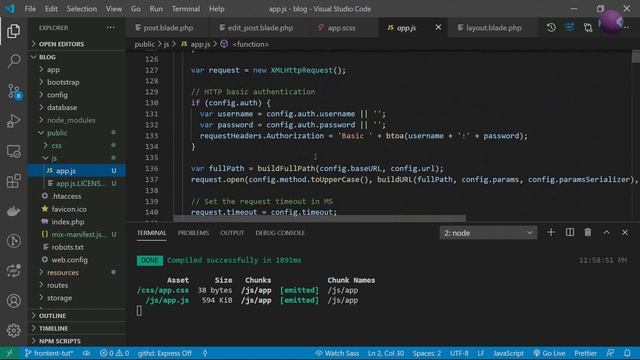Open the Extensions view
This screenshot has width=640, height=360.
pos(13,181)
